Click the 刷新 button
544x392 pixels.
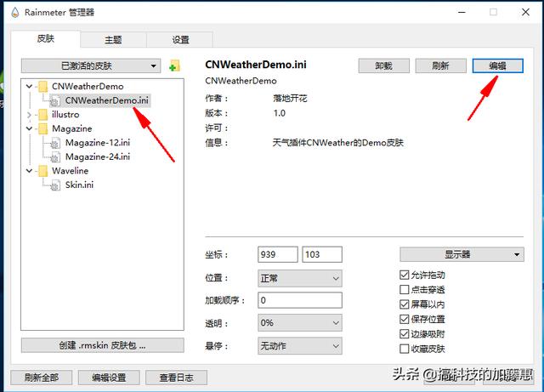pos(440,65)
